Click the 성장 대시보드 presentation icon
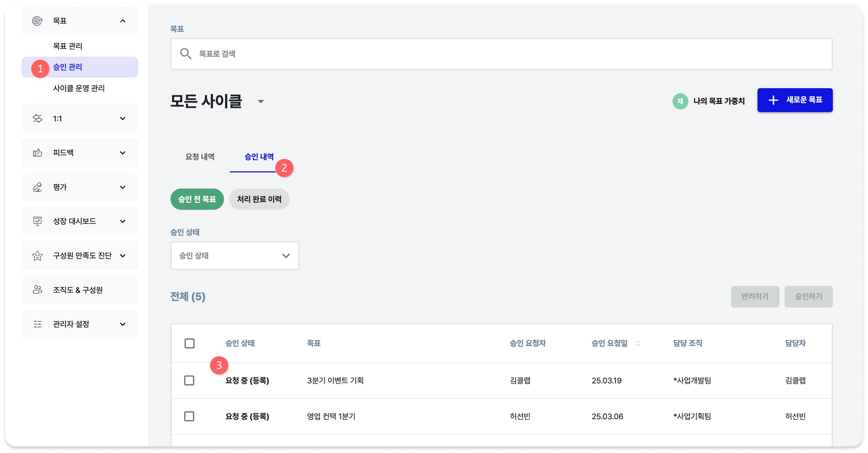 pos(37,221)
